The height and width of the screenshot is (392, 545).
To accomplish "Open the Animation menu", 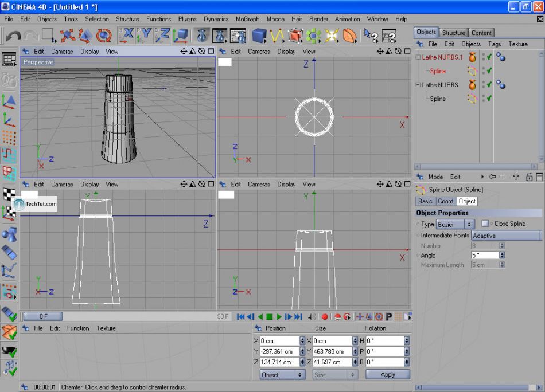I will pos(347,19).
